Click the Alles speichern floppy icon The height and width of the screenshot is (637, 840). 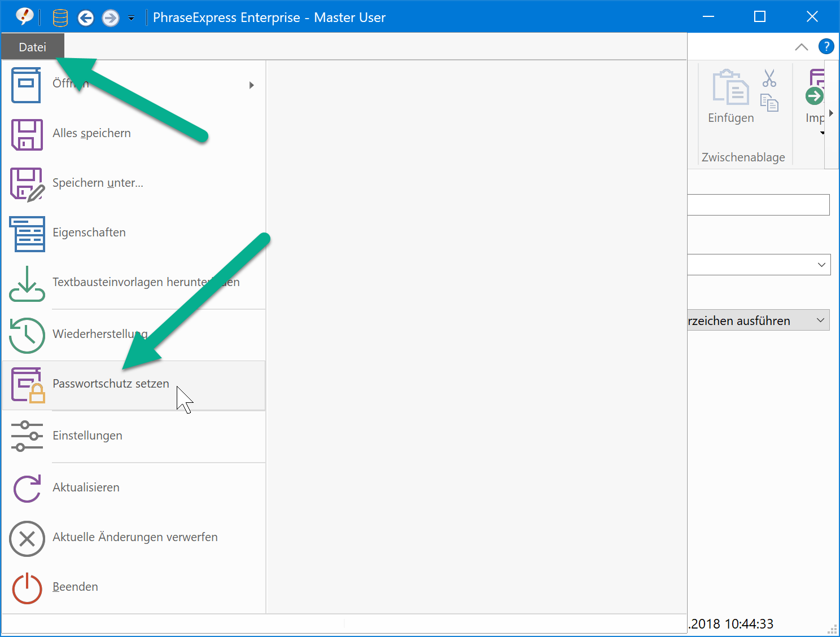(27, 134)
